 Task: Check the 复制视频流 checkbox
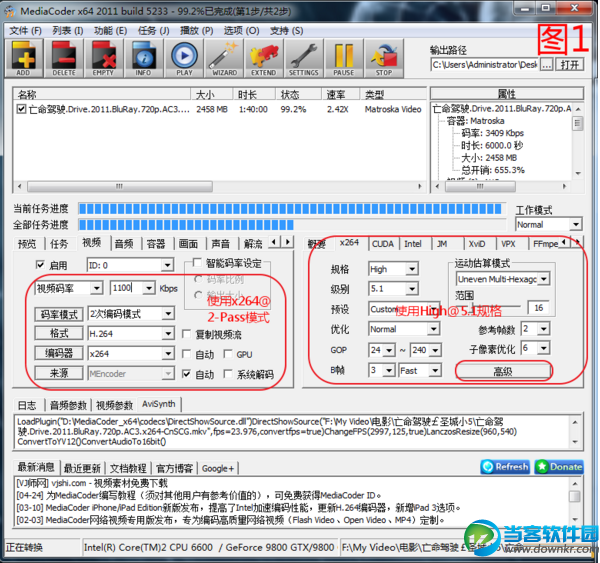click(x=187, y=334)
